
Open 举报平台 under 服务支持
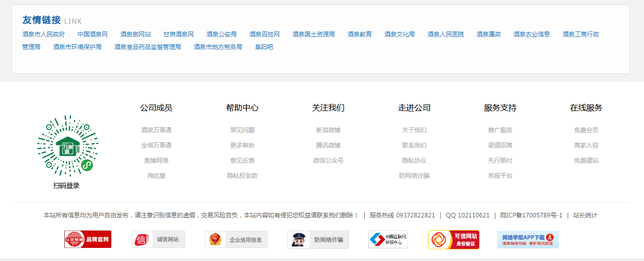(500, 176)
